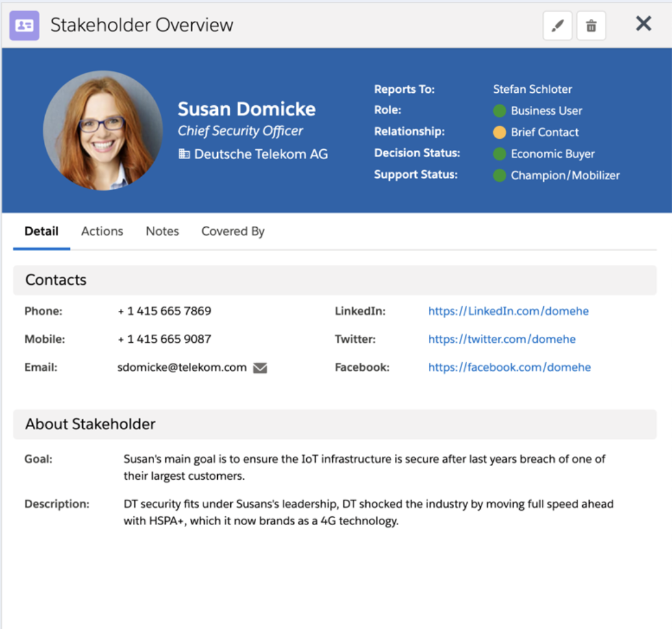Close the Stakeholder Overview panel

(x=644, y=24)
